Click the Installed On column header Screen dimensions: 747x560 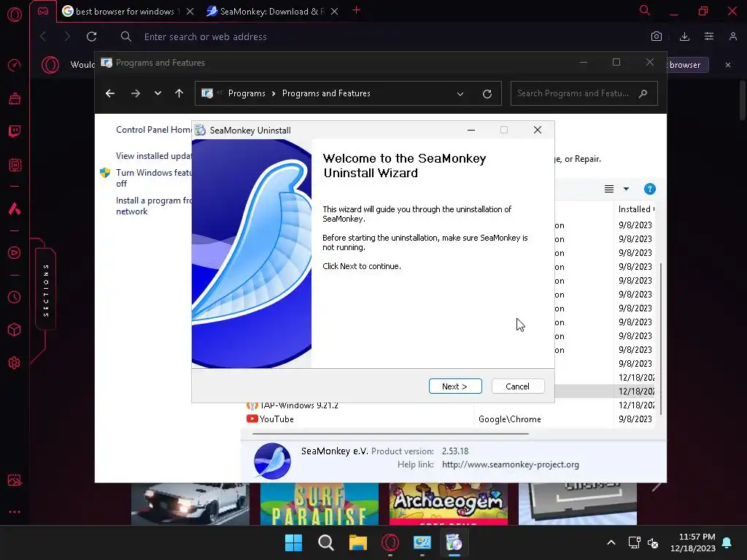(x=635, y=209)
